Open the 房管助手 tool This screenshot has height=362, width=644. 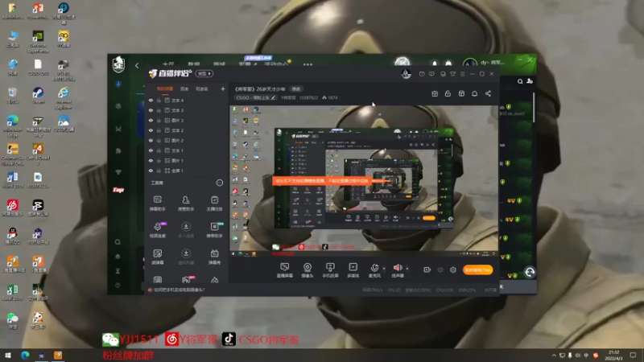[186, 204]
